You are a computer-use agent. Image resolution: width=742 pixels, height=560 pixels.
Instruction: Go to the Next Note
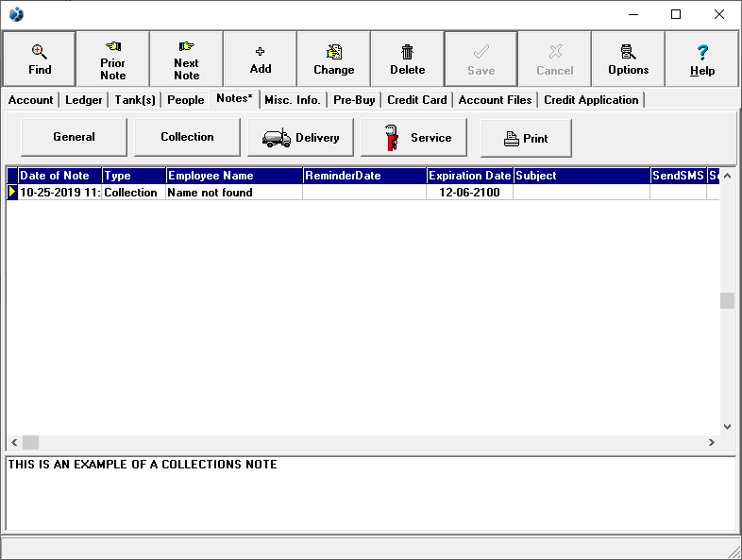tap(187, 59)
